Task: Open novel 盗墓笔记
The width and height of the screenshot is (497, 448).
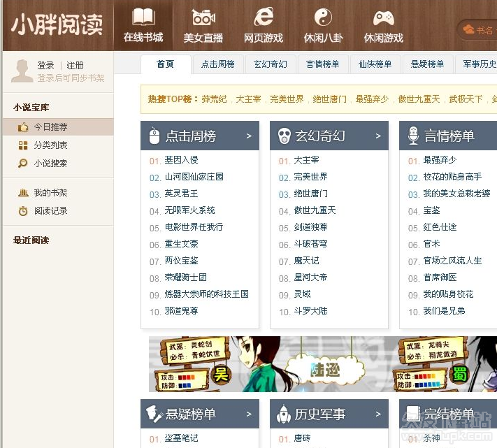Action: click(x=181, y=438)
